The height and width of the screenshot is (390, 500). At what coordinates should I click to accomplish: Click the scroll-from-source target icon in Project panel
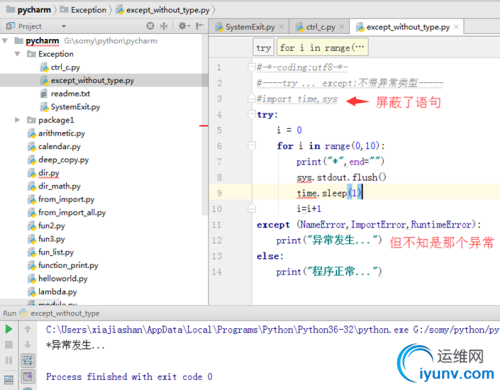pyautogui.click(x=150, y=26)
